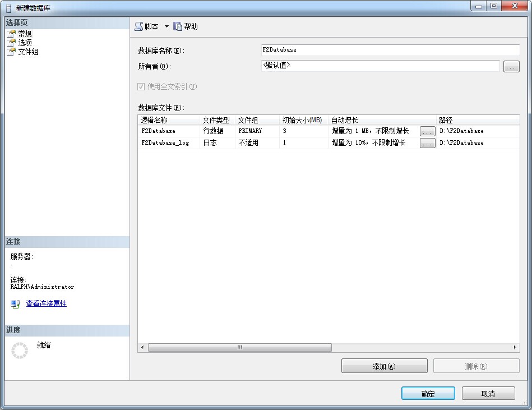Image resolution: width=532 pixels, height=410 pixels.
Task: Select the 常规 page
Action: (25, 34)
